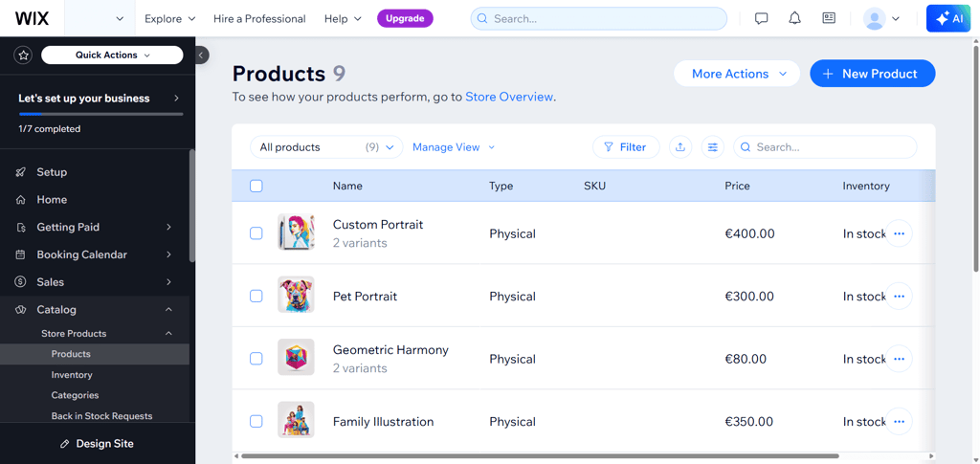The image size is (980, 464).
Task: Focus the top Search field
Action: pos(599,19)
